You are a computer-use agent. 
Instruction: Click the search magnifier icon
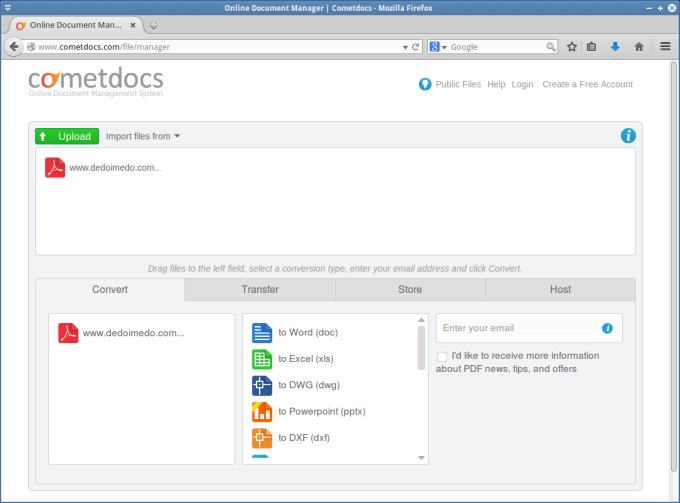click(x=550, y=46)
